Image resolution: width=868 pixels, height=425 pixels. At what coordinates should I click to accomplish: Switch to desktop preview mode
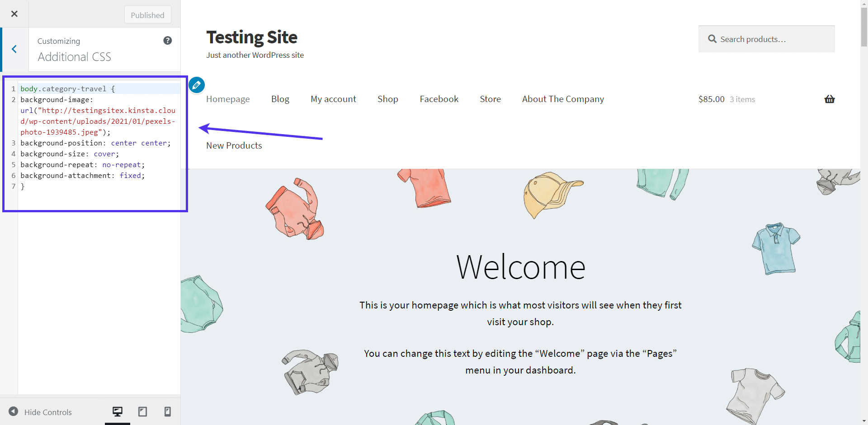[x=118, y=411]
